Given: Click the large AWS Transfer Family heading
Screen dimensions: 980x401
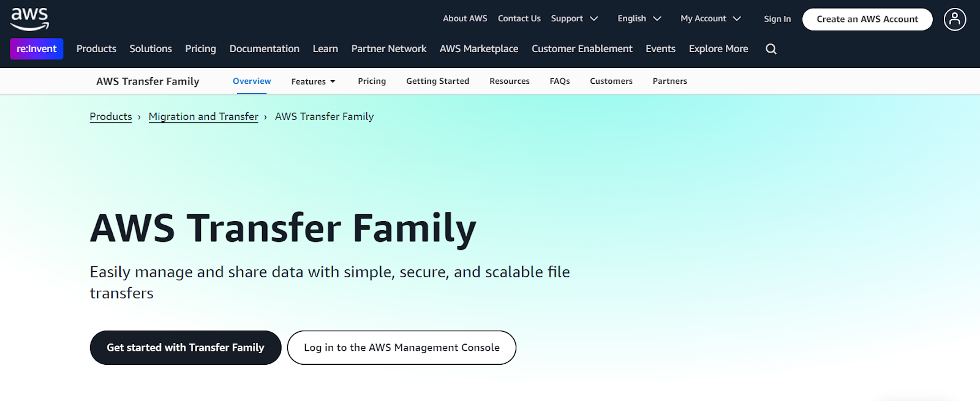Looking at the screenshot, I should tap(283, 228).
